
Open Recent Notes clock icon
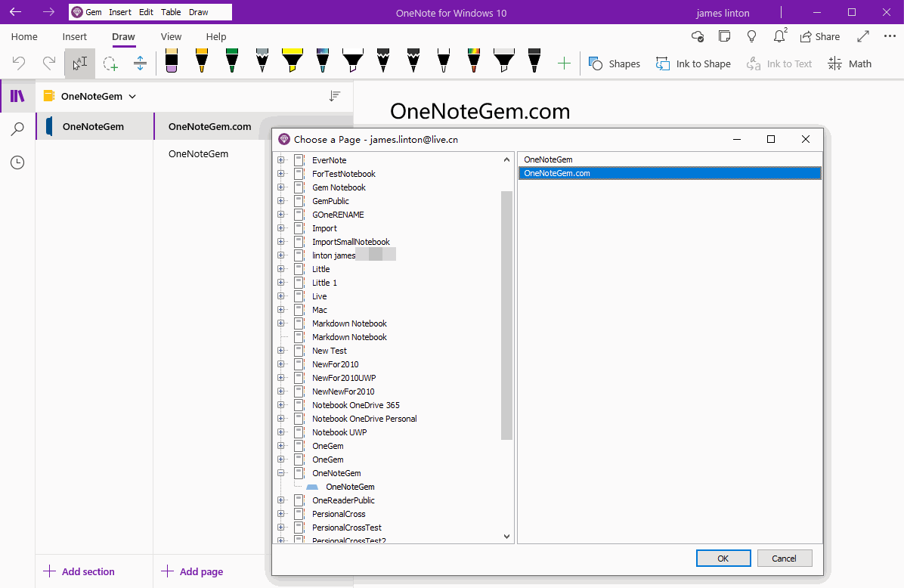click(17, 162)
